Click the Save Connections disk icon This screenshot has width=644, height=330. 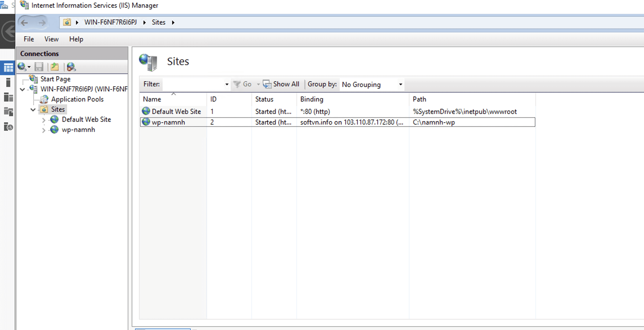click(39, 67)
